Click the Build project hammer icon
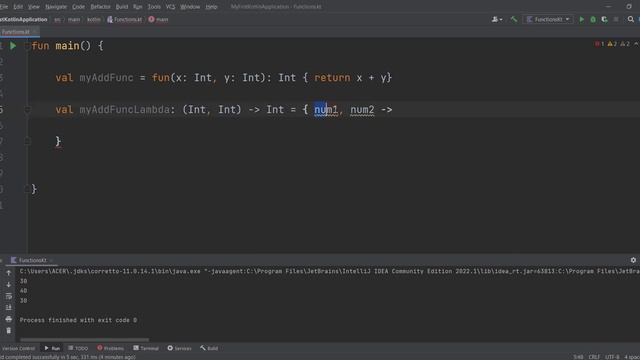 coord(513,19)
